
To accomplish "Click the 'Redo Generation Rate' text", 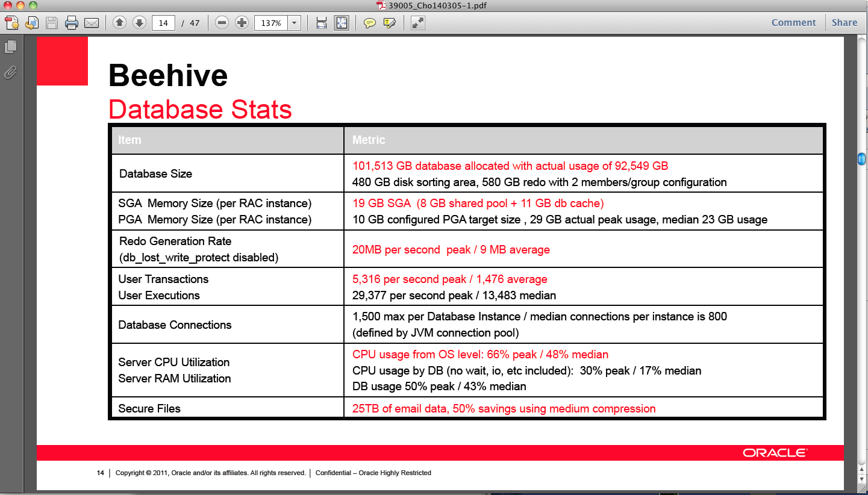I will click(x=175, y=241).
